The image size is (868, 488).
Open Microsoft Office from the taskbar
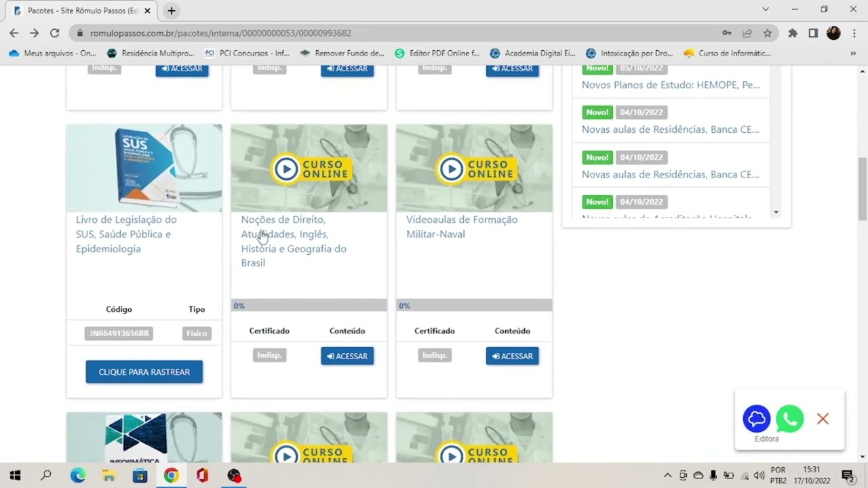pos(202,475)
